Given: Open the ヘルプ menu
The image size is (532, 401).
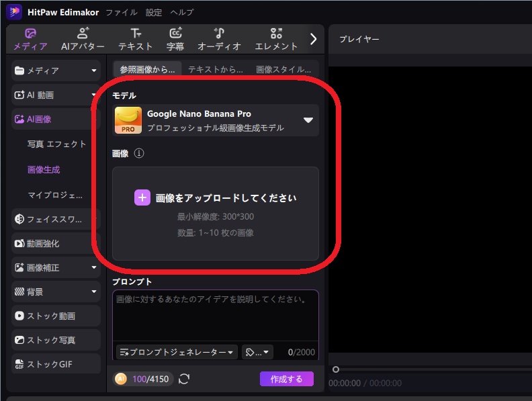Looking at the screenshot, I should 182,13.
